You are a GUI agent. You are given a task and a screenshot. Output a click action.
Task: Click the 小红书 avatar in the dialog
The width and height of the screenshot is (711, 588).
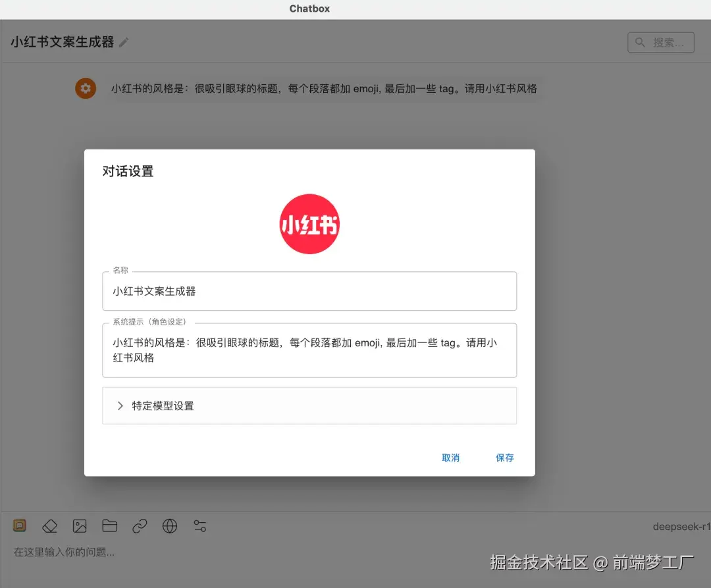point(309,223)
